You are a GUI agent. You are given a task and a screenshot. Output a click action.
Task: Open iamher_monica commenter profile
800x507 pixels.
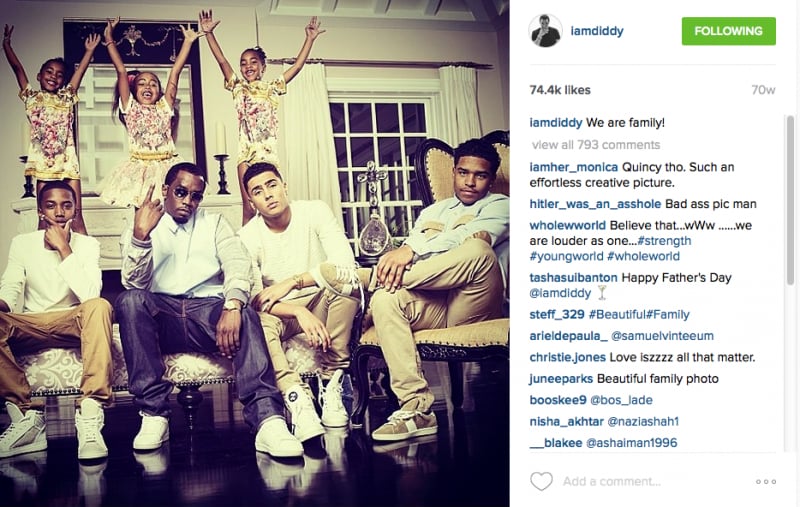click(x=573, y=167)
